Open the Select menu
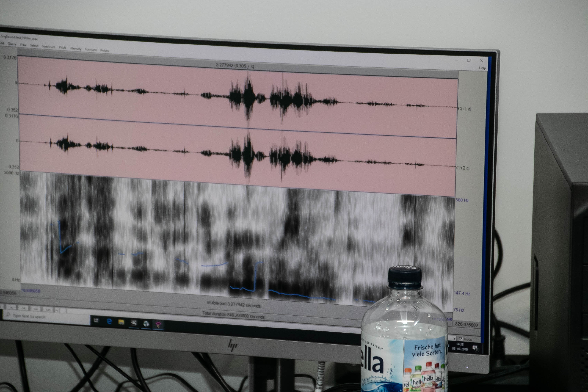The height and width of the screenshot is (392, 588). tap(34, 45)
